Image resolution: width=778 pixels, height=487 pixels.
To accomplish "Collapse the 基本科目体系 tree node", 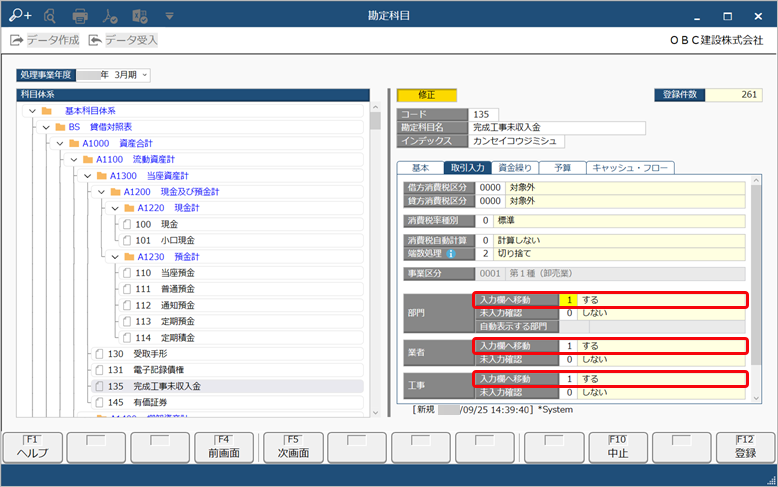I will tap(32, 111).
